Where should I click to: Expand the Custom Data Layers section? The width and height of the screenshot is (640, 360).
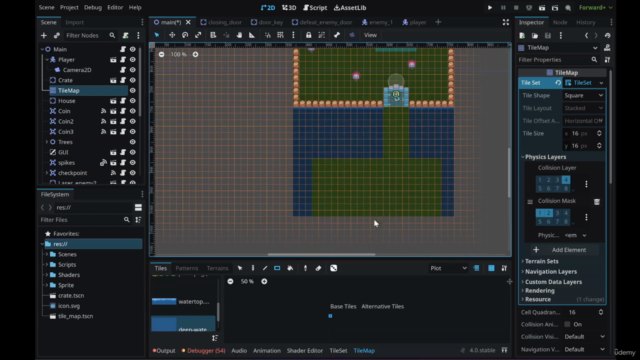(553, 282)
